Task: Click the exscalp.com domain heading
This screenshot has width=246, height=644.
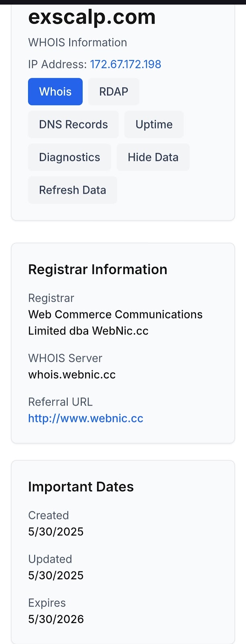Action: click(92, 17)
